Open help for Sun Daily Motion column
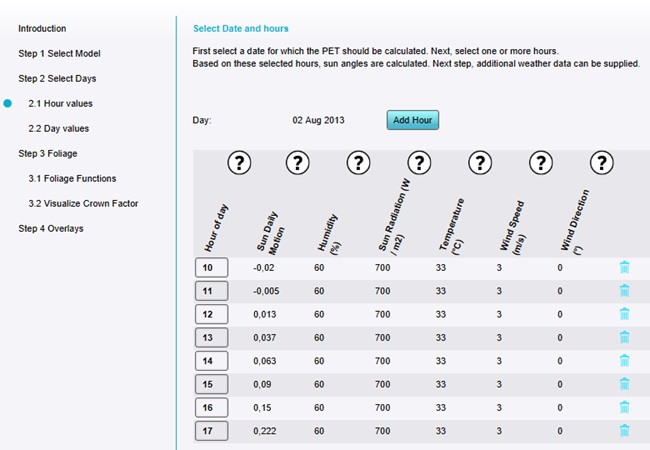This screenshot has width=650, height=450. (298, 163)
